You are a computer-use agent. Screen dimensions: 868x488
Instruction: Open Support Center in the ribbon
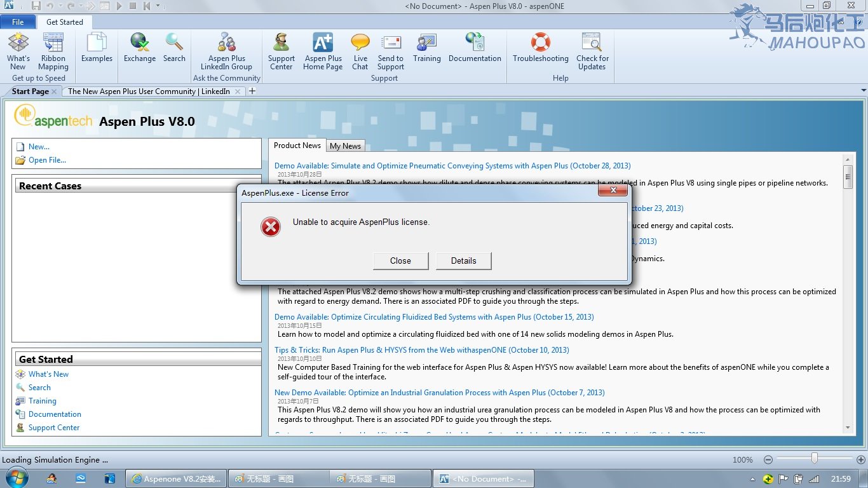[281, 51]
